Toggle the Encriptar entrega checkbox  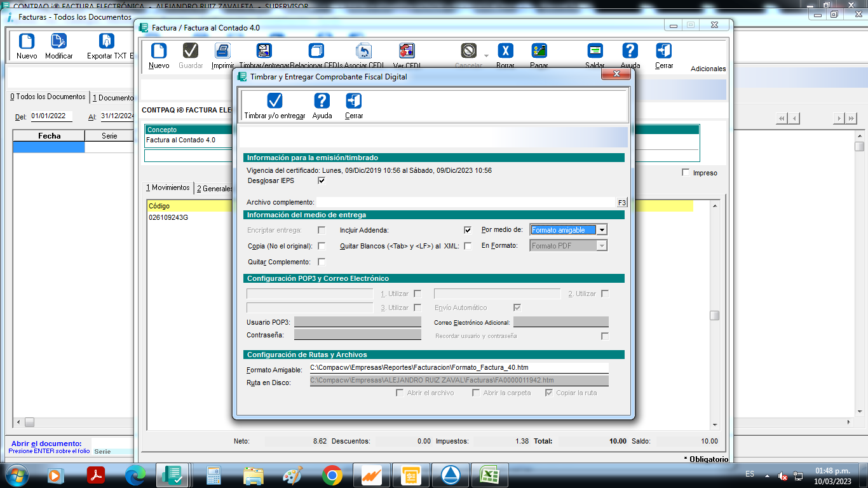pyautogui.click(x=322, y=230)
